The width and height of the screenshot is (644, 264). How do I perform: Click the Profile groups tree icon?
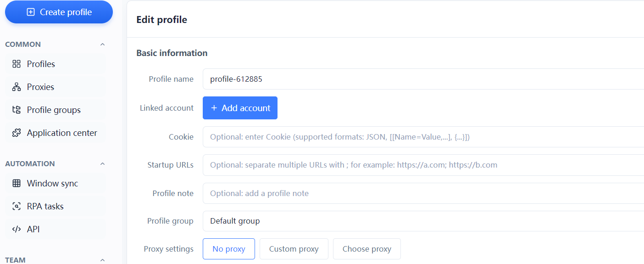[x=17, y=110]
